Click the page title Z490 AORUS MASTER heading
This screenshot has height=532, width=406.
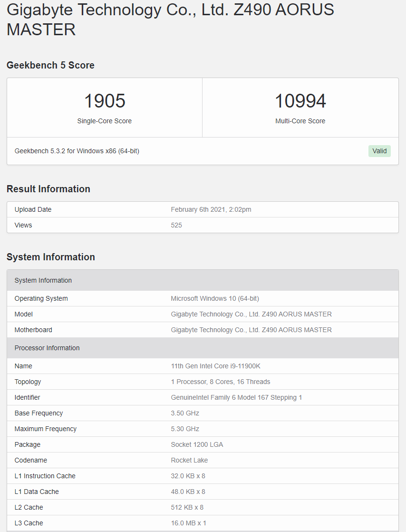click(x=170, y=19)
